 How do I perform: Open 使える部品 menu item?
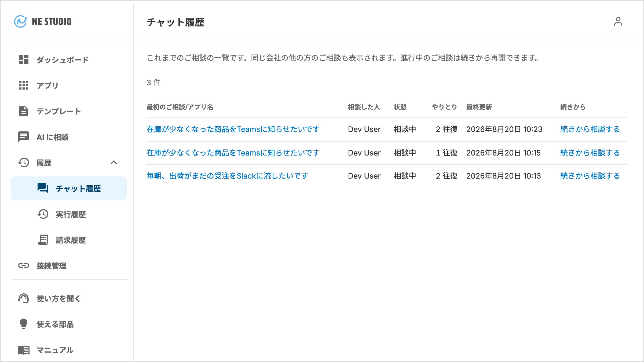tap(69, 324)
